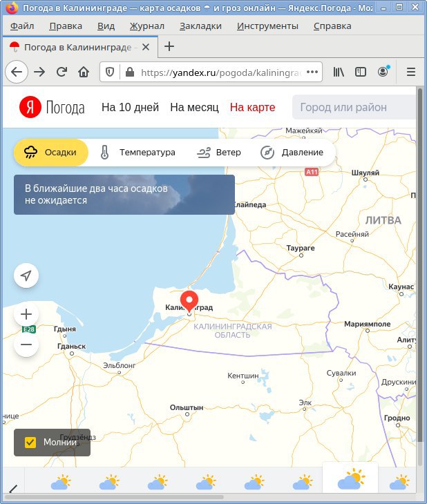Click the Гродно city label on map

coord(397,418)
